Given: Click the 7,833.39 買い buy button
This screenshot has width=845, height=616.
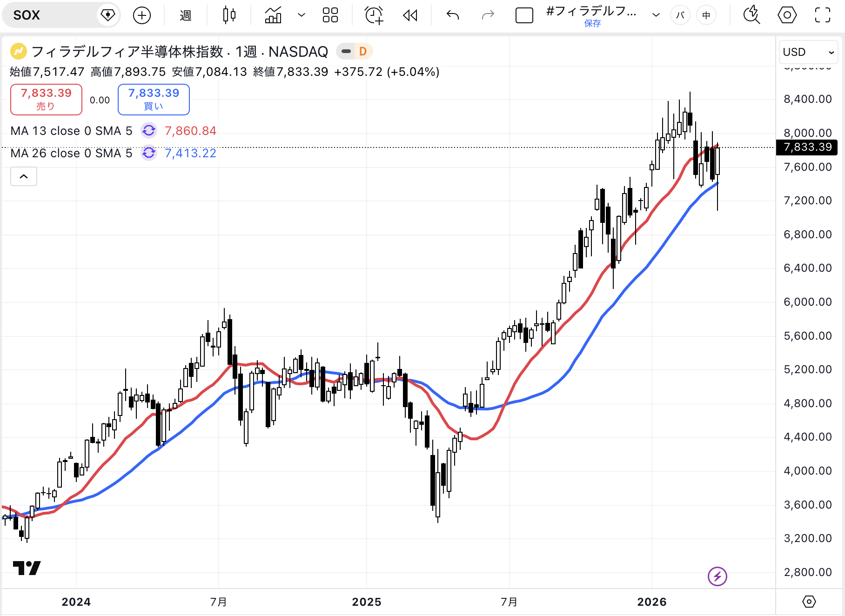Looking at the screenshot, I should tap(154, 99).
